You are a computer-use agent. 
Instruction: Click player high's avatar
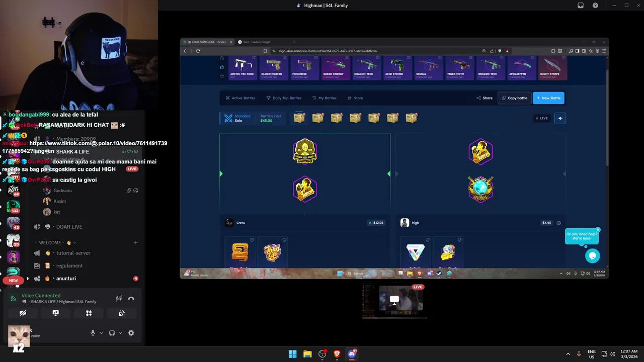point(405,223)
